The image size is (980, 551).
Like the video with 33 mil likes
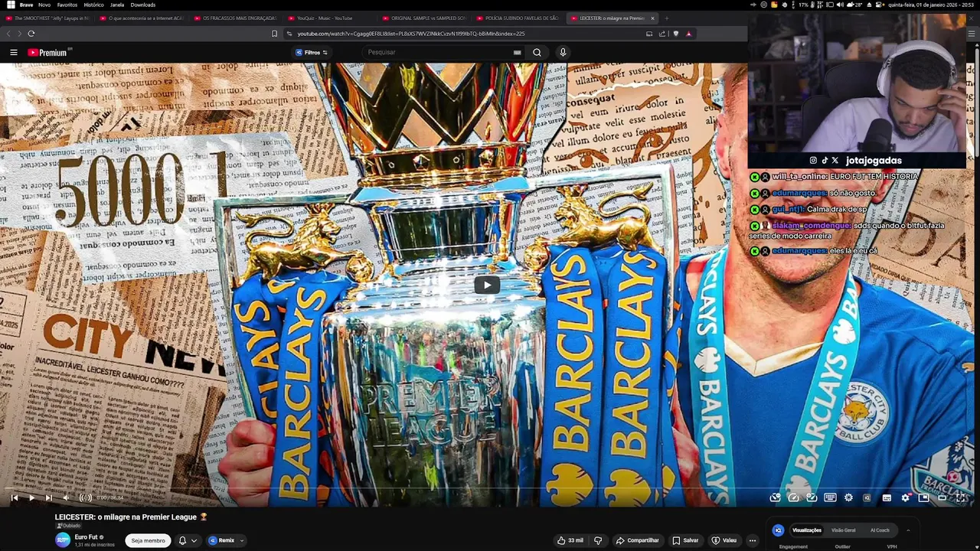coord(570,540)
